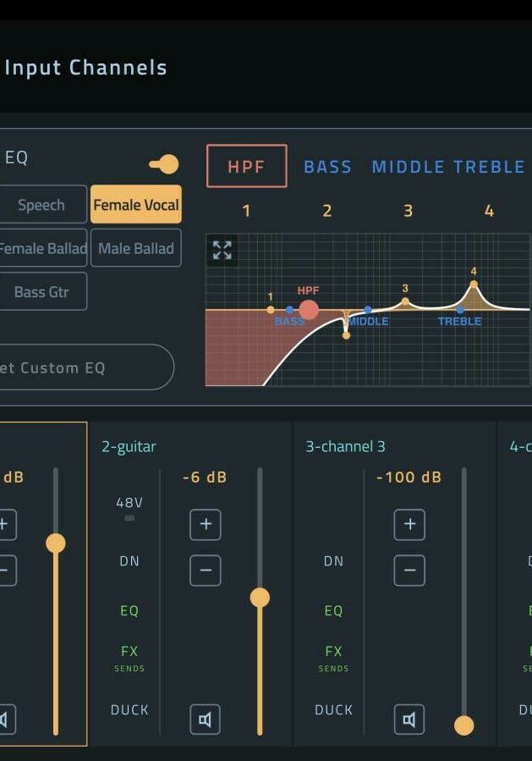Click the 2-guitar fader knob
The width and height of the screenshot is (532, 761).
pos(260,598)
